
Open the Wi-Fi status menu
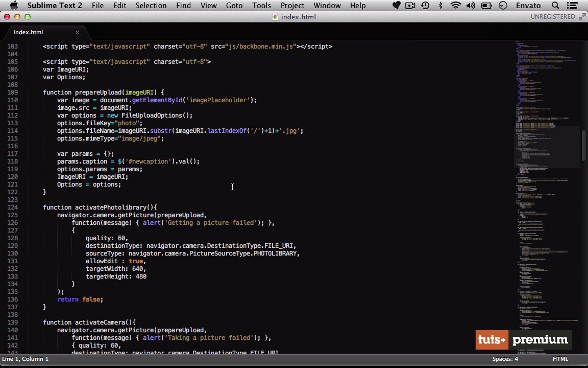pos(455,5)
